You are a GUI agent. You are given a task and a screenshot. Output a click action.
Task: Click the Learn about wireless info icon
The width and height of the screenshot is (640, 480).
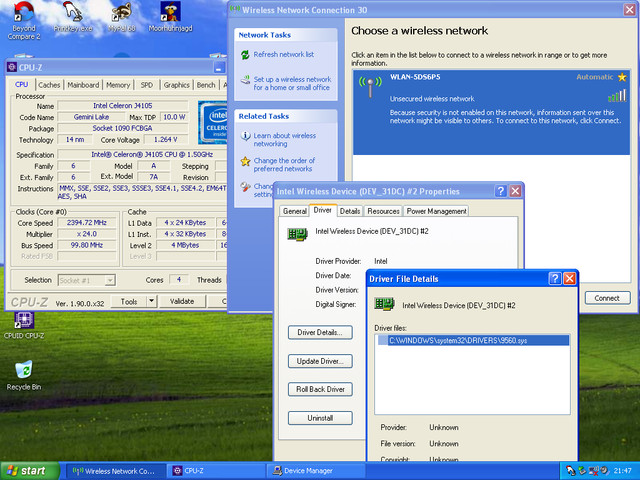tap(245, 136)
